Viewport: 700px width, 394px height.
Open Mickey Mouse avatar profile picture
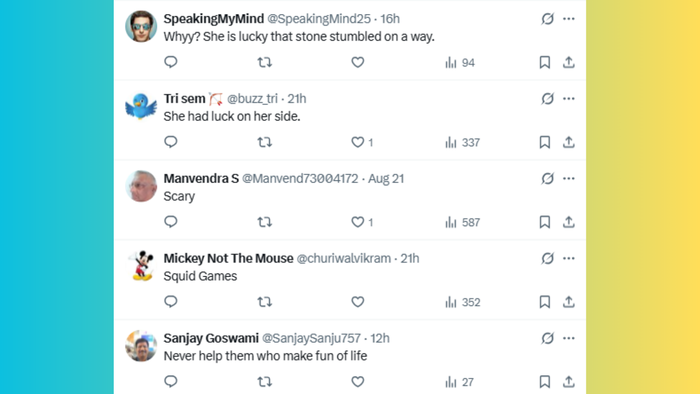[141, 266]
